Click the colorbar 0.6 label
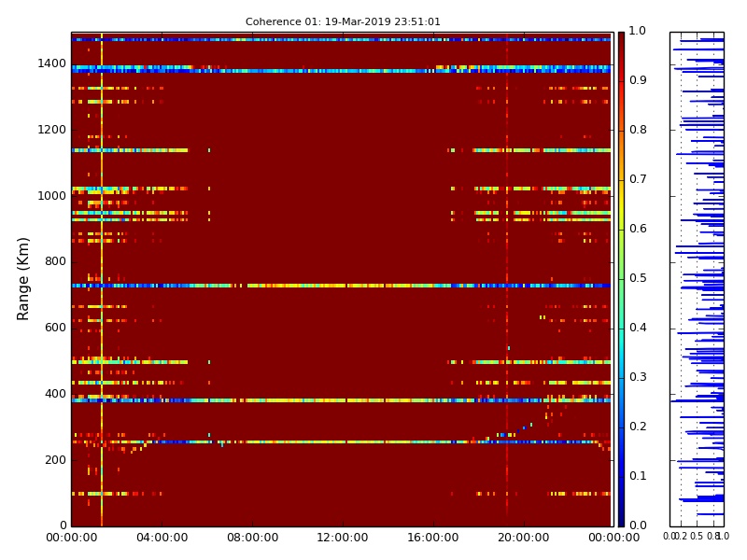 [x=638, y=229]
